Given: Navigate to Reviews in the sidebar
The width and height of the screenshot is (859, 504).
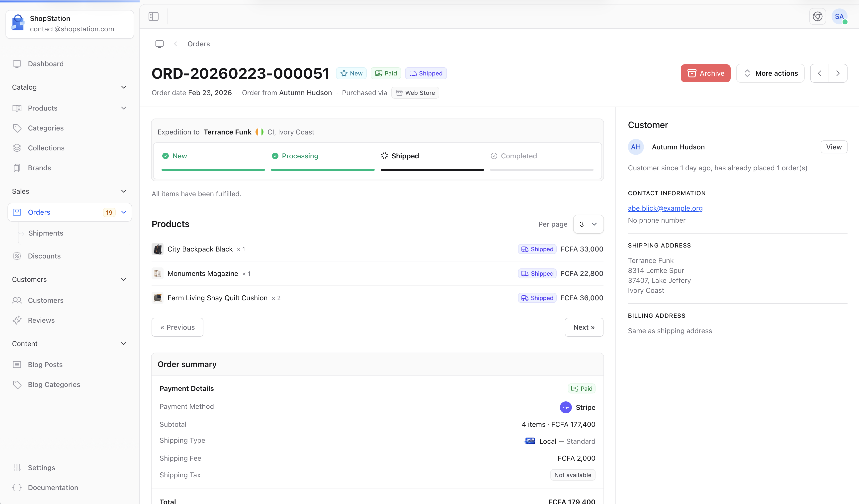Looking at the screenshot, I should 41,320.
